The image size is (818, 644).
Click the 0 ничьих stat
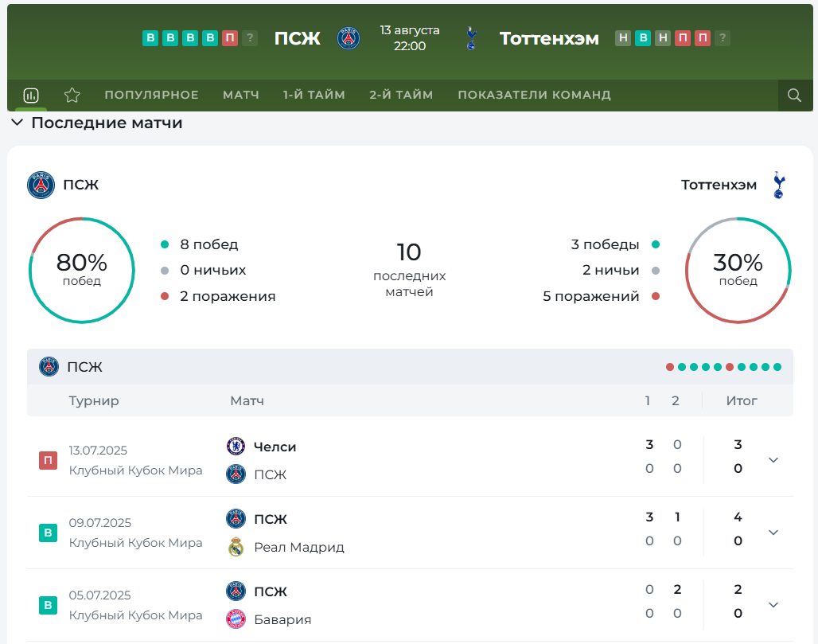click(212, 271)
